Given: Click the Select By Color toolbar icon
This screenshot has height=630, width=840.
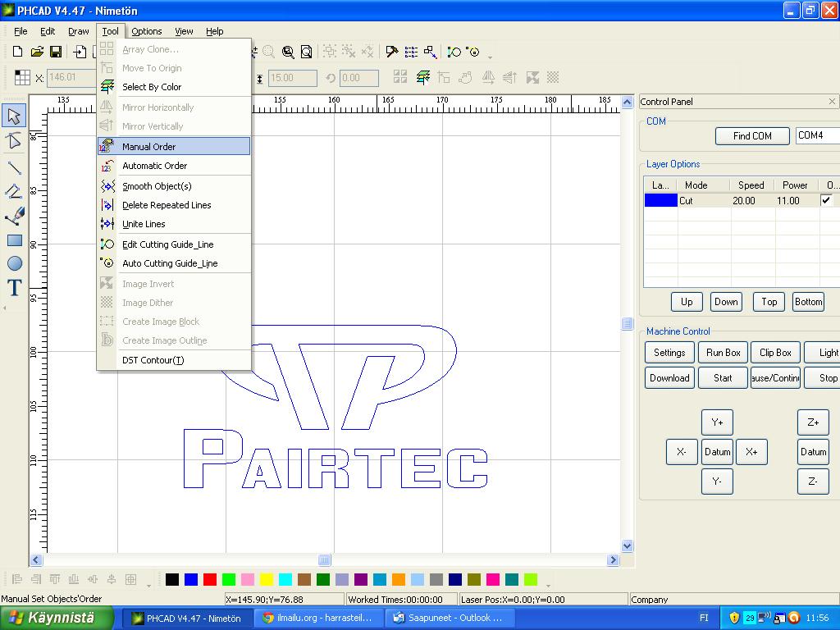Looking at the screenshot, I should tap(423, 78).
